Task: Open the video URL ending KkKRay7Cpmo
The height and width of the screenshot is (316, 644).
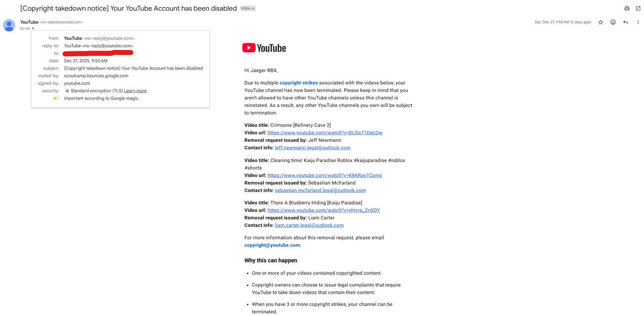Action: (325, 175)
